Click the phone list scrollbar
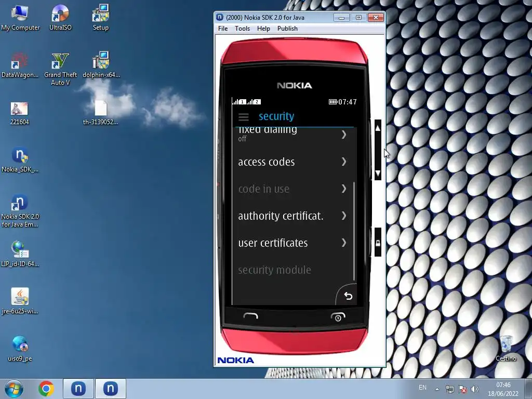This screenshot has height=399, width=532. 354,231
